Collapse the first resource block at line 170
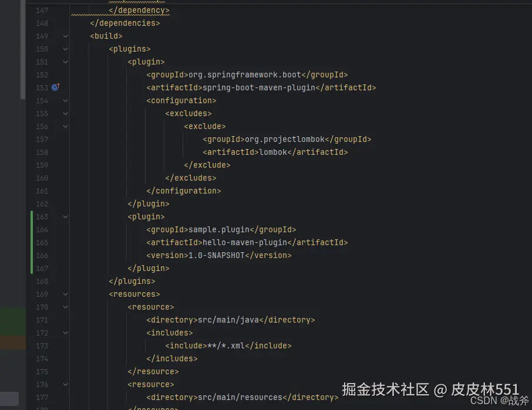532x410 pixels. click(x=65, y=307)
